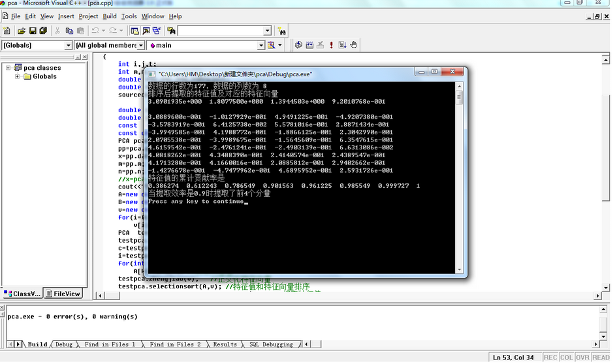This screenshot has height=364, width=615.
Task: Toggle the Output window toolbar button
Action: [x=146, y=31]
